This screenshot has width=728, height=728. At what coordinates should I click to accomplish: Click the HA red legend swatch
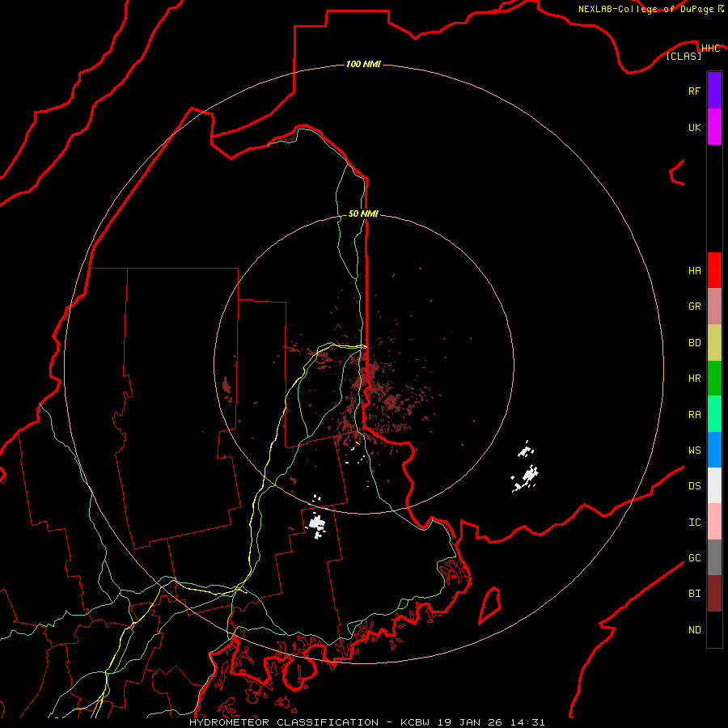[x=714, y=270]
